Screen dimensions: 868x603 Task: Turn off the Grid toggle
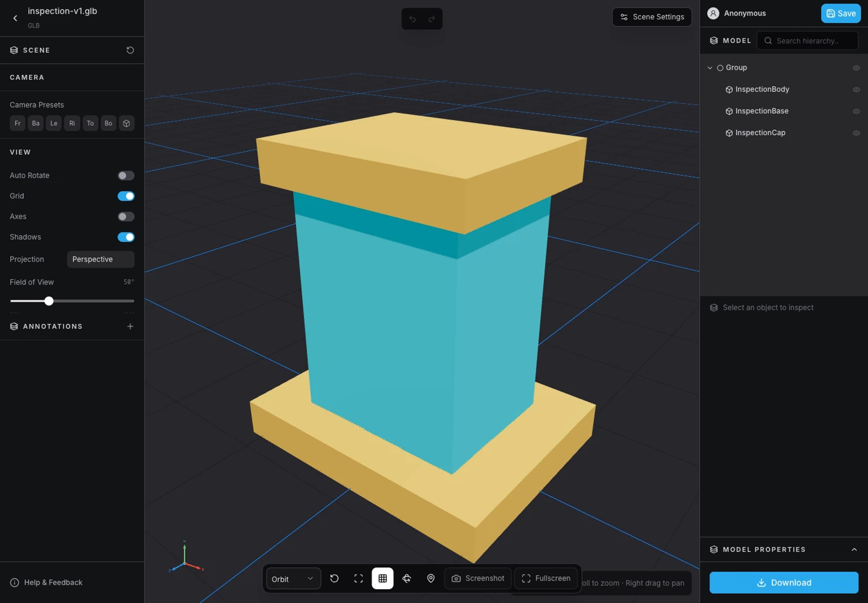[126, 196]
